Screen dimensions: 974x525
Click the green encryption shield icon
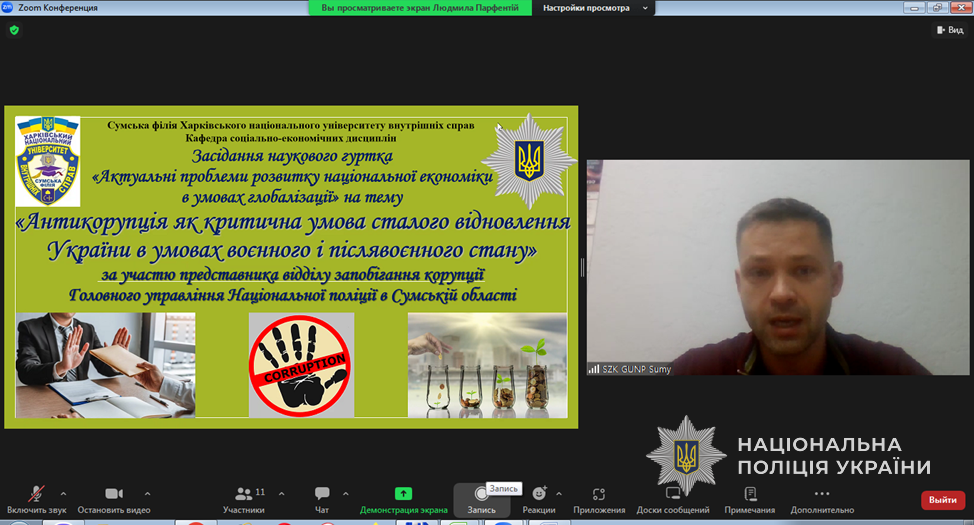pos(14,30)
